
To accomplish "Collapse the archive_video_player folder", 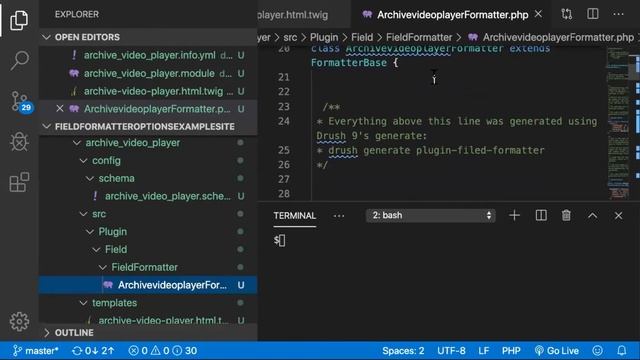I will click(148, 142).
